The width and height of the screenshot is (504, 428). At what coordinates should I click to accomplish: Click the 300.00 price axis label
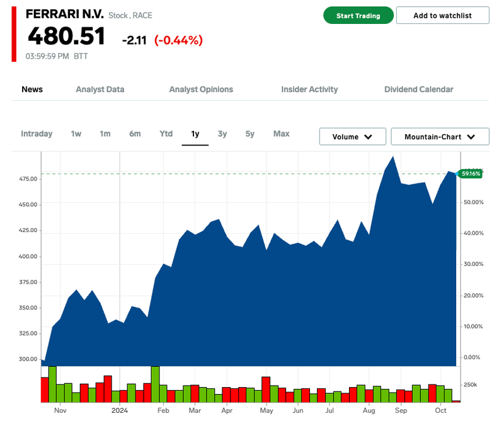click(28, 359)
